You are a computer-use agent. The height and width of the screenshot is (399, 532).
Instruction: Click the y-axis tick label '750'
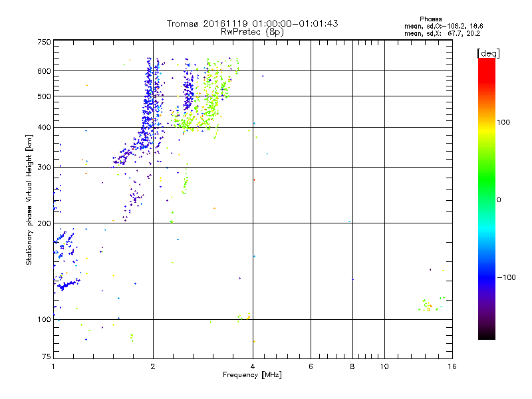[x=44, y=42]
